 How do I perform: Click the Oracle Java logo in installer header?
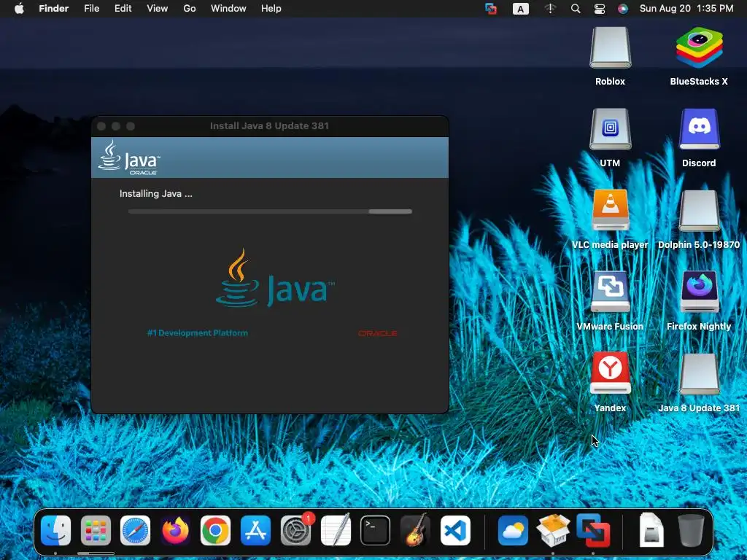[128, 157]
